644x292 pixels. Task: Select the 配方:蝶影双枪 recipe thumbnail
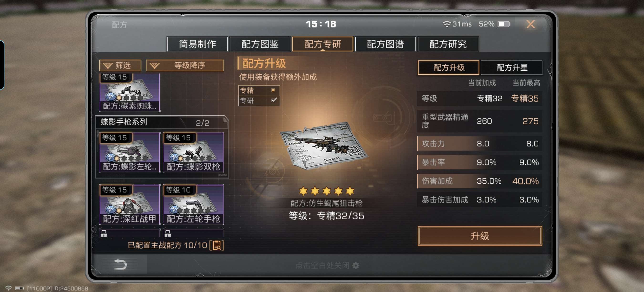[x=193, y=152]
